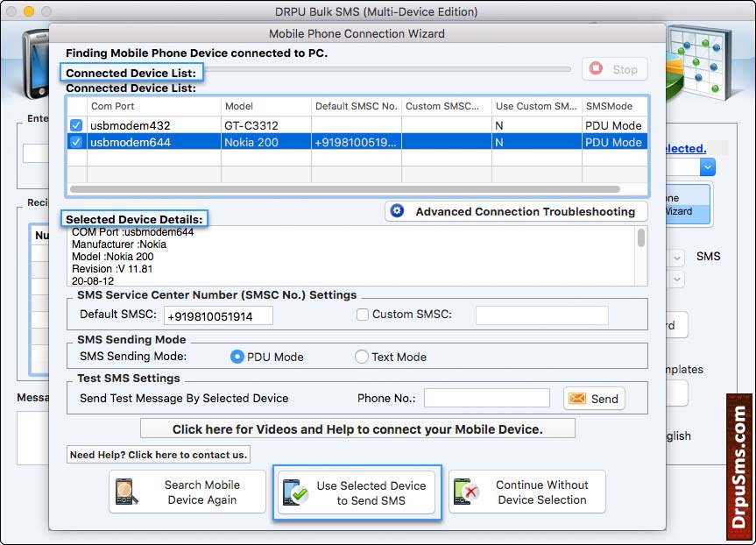The width and height of the screenshot is (756, 545).
Task: Click Send test message button
Action: [594, 399]
